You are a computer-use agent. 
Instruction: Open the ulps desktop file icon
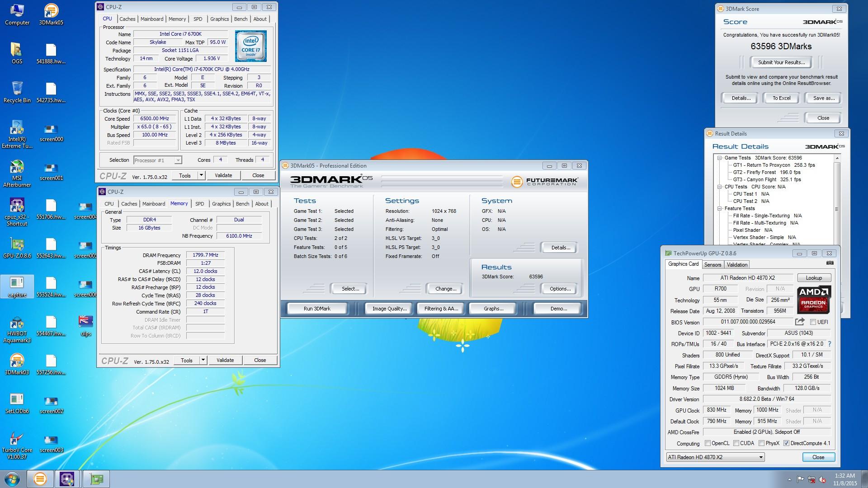[85, 326]
